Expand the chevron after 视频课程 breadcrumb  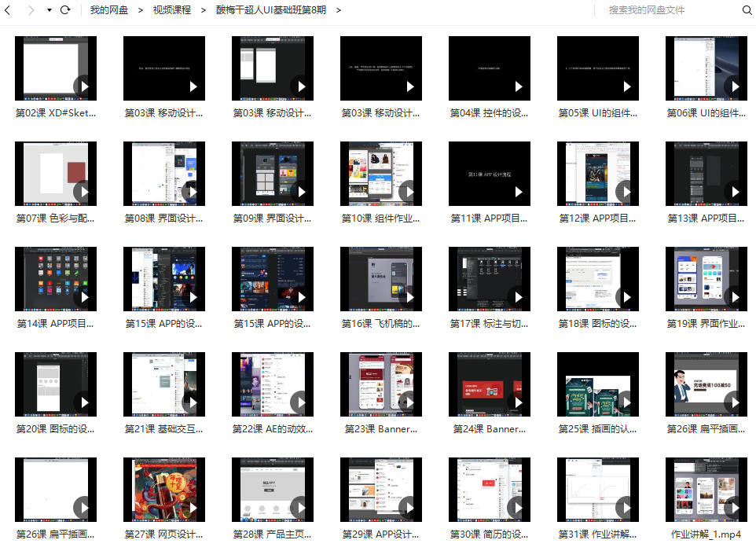point(204,10)
